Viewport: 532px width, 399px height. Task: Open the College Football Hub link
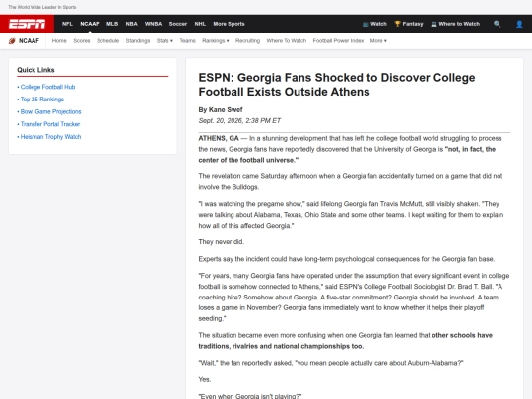tap(47, 87)
